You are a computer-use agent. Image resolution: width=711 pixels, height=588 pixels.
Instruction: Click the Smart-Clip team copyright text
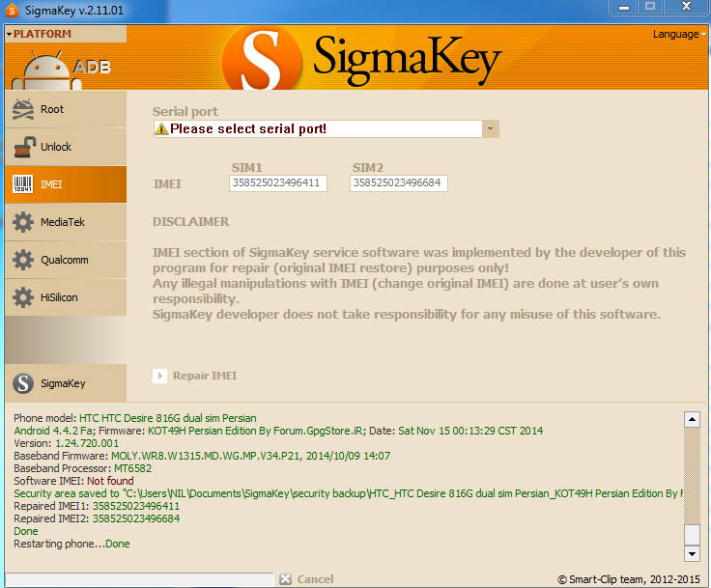pyautogui.click(x=629, y=579)
